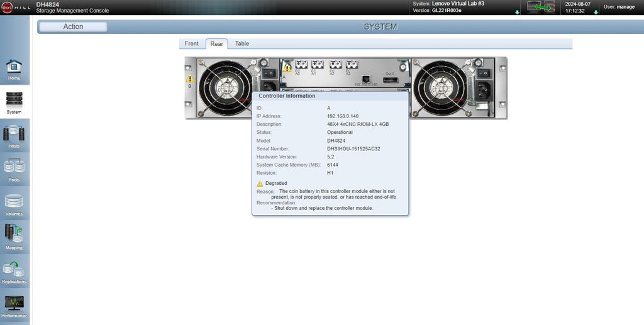Select the System sidebar icon
This screenshot has height=325, width=644.
click(x=14, y=102)
